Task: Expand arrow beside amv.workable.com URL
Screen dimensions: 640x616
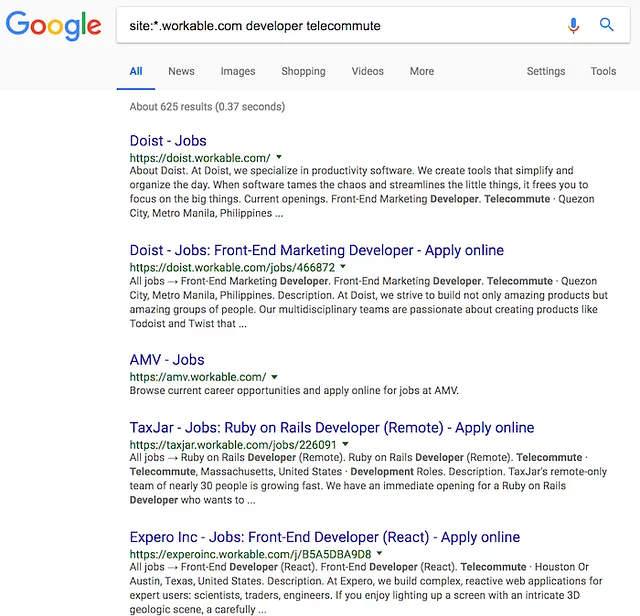Action: coord(274,377)
